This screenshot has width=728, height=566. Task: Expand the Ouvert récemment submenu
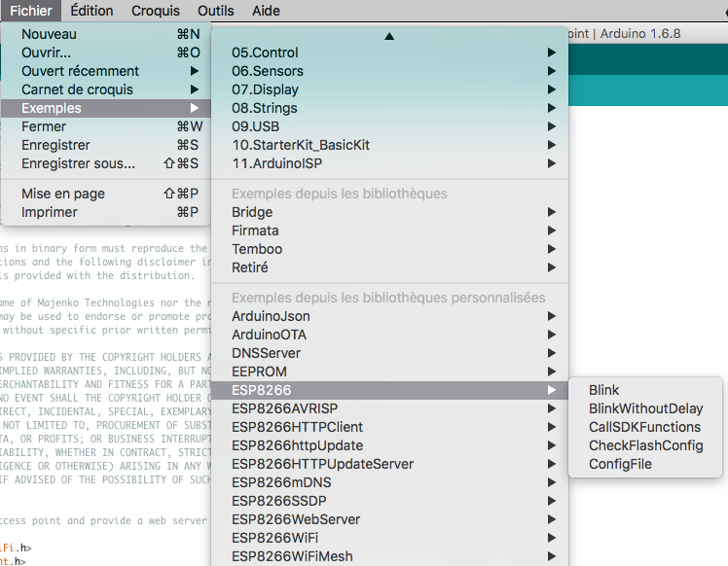point(106,71)
